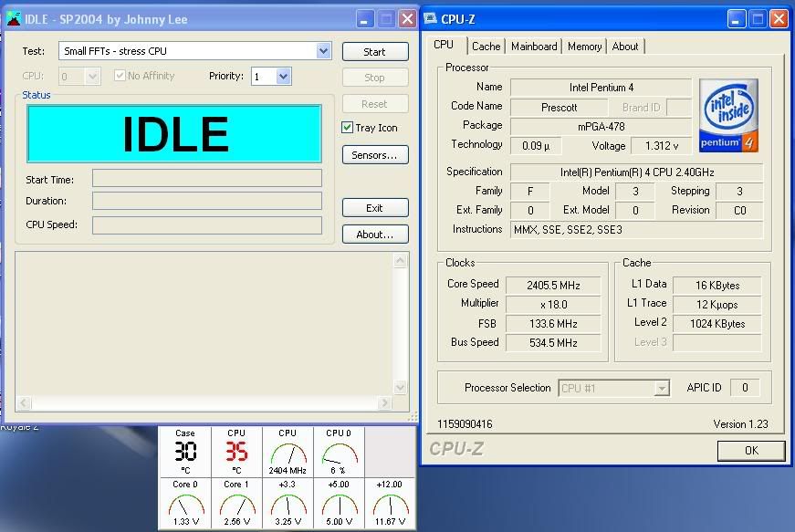This screenshot has width=795, height=532.
Task: Click the CPU-Z title bar icon
Action: [x=431, y=19]
